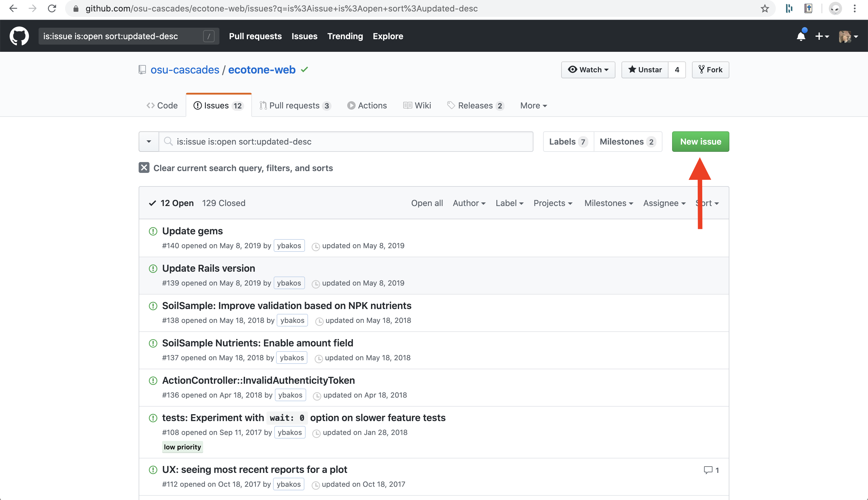Screen dimensions: 868x500
Task: Click Explore in the top navigation
Action: pos(388,36)
